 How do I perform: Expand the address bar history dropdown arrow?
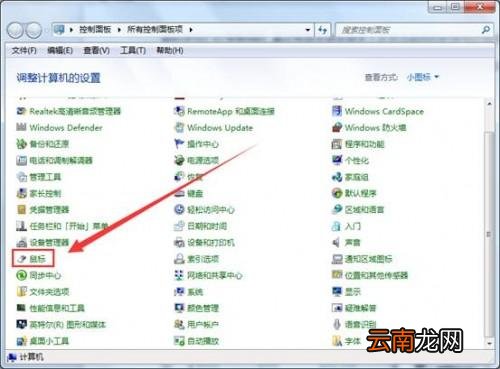click(x=308, y=30)
